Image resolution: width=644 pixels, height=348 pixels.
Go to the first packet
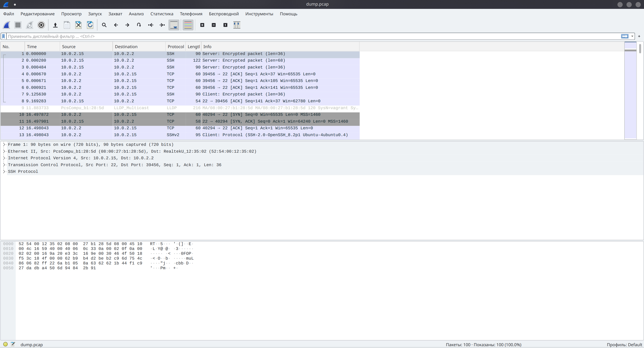click(151, 25)
